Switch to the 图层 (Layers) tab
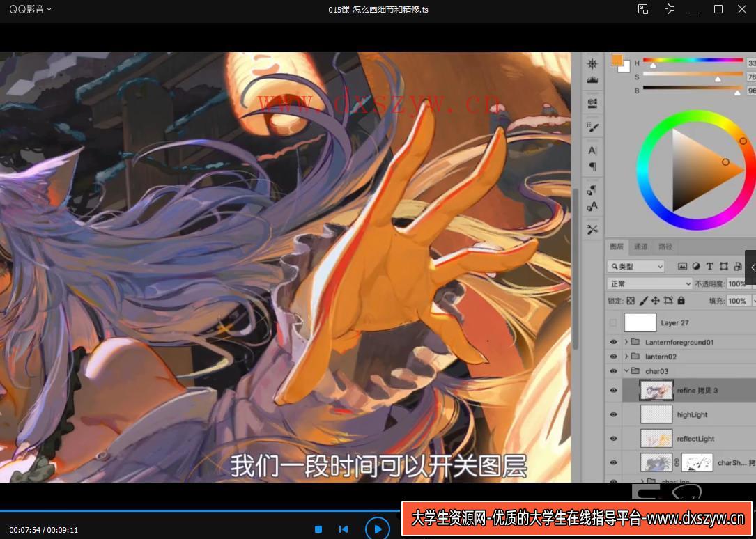Screen dimensions: 756x539 pyautogui.click(x=617, y=247)
